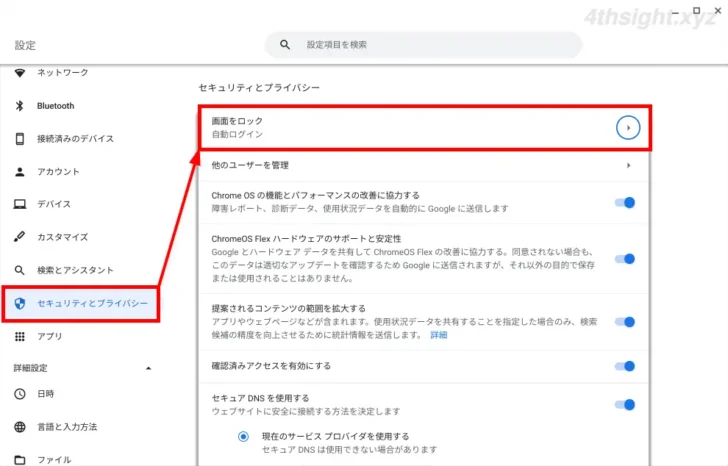This screenshot has height=466, width=728.
Task: Select セキュリティとプライバシー in sidebar
Action: point(81,304)
